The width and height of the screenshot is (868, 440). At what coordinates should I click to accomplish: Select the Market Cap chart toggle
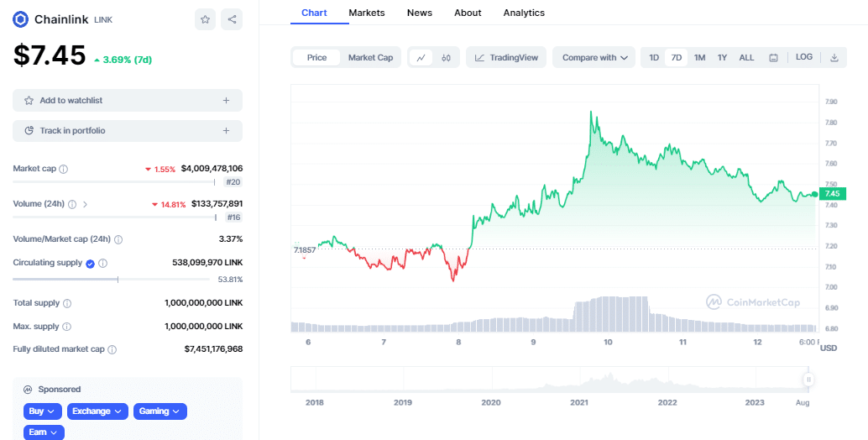(370, 58)
